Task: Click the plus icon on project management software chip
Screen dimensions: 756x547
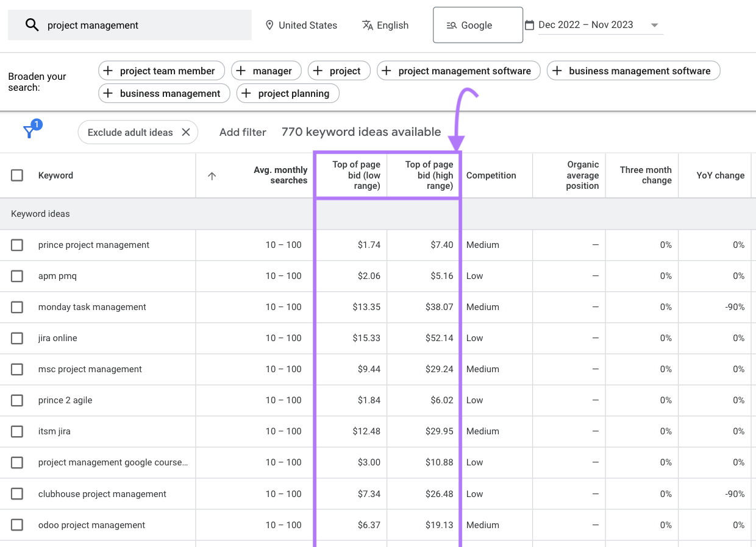Action: pyautogui.click(x=387, y=71)
